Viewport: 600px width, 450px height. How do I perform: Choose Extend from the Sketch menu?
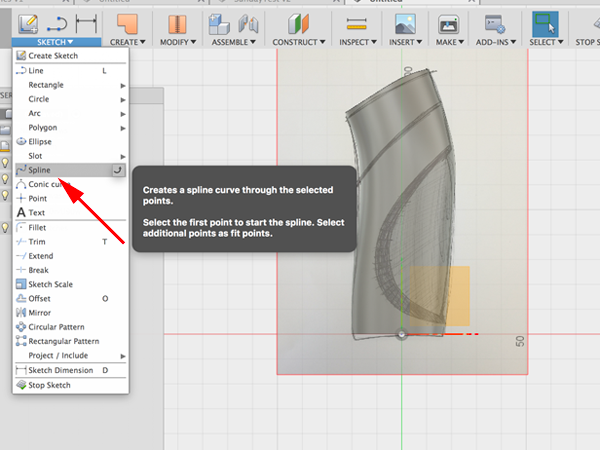coord(70,256)
